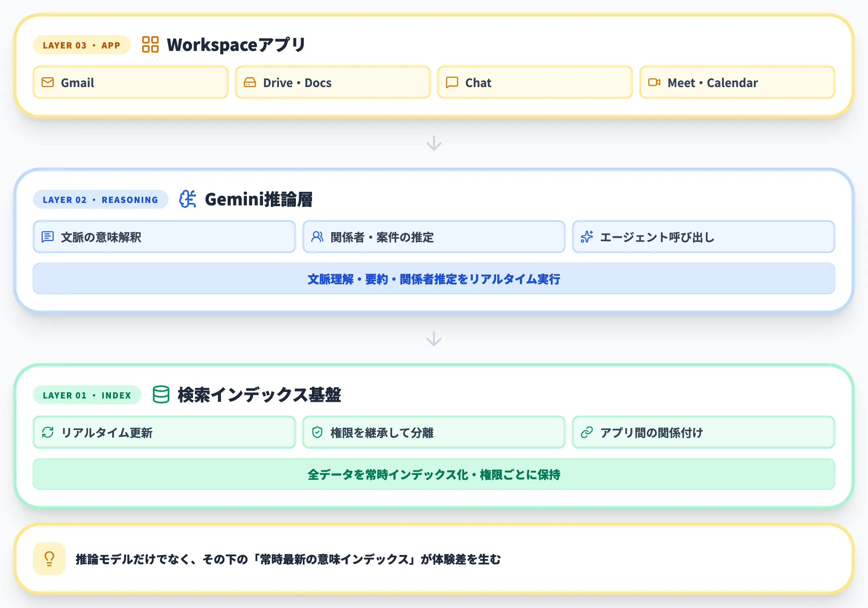The width and height of the screenshot is (868, 608).
Task: Click the arrow between Workspaceアプリ and Gemini推論層
Action: [x=434, y=143]
